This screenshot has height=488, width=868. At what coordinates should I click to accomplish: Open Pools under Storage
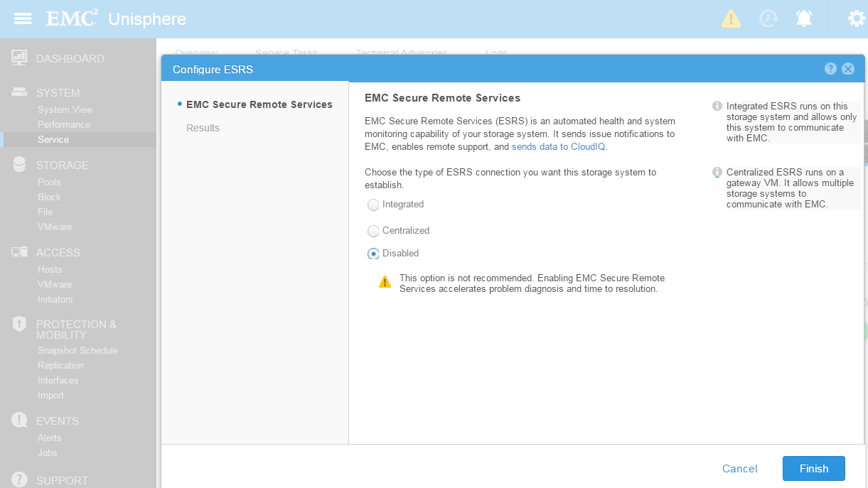pos(49,182)
